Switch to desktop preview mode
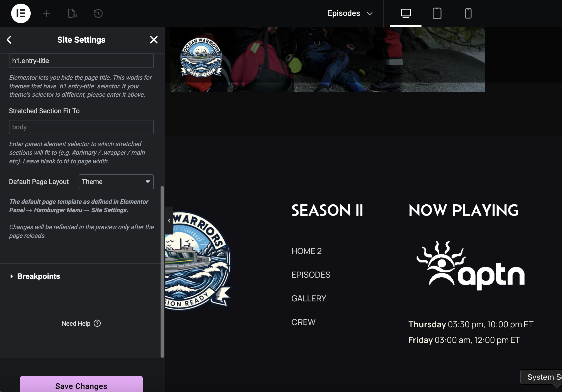 [x=406, y=13]
